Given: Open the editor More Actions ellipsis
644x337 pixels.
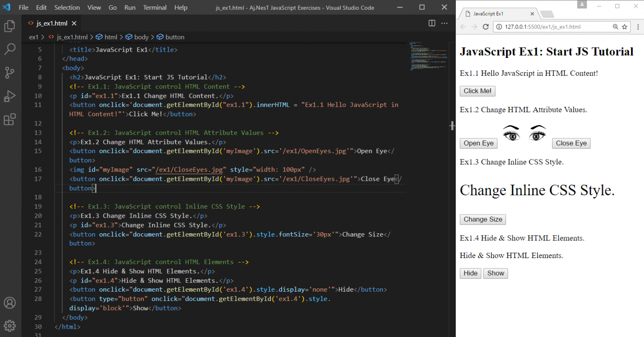Looking at the screenshot, I should pos(444,23).
